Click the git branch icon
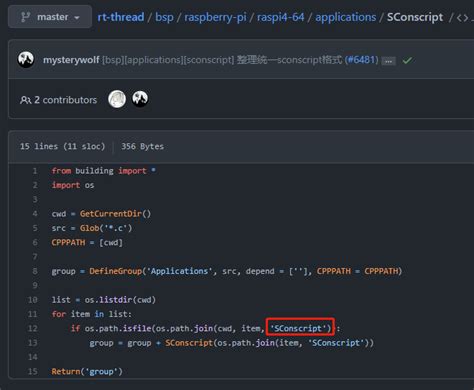 25,17
